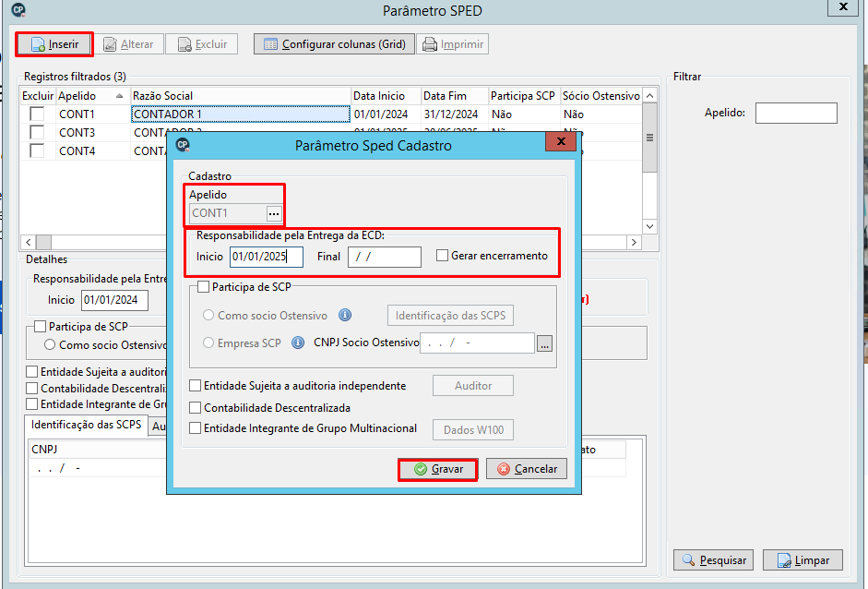Image resolution: width=868 pixels, height=589 pixels.
Task: Click the Inserir toolbar button
Action: (54, 44)
